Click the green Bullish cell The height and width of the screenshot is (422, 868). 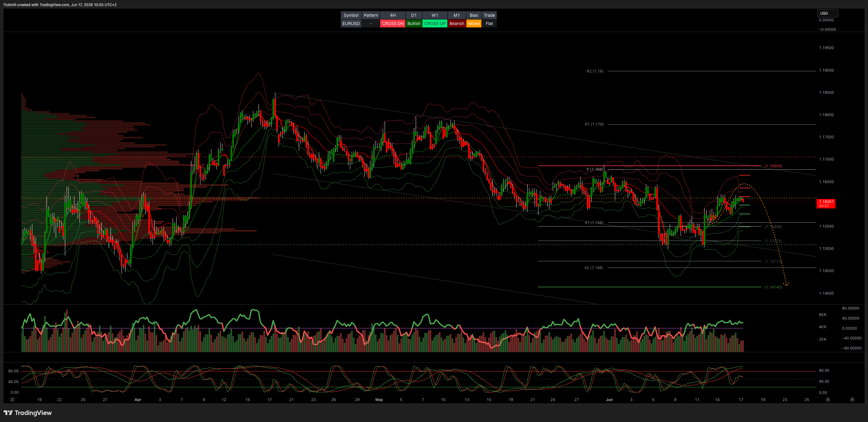[414, 23]
